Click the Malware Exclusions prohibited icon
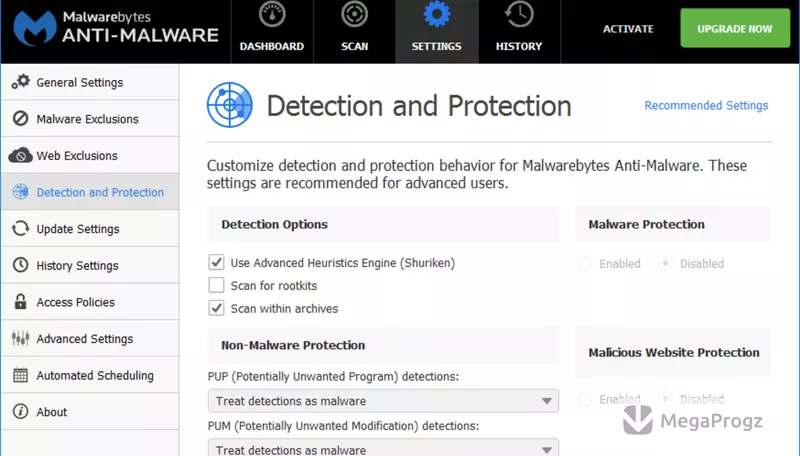Screen dimensions: 800x456 (x=20, y=118)
